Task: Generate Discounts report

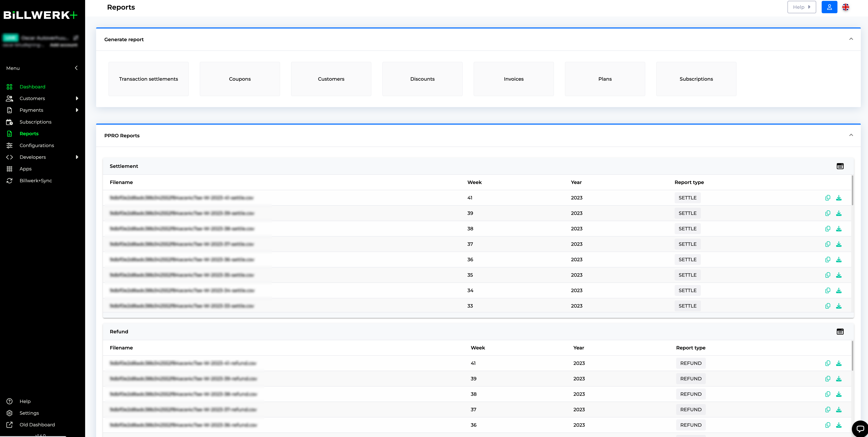Action: coord(423,79)
